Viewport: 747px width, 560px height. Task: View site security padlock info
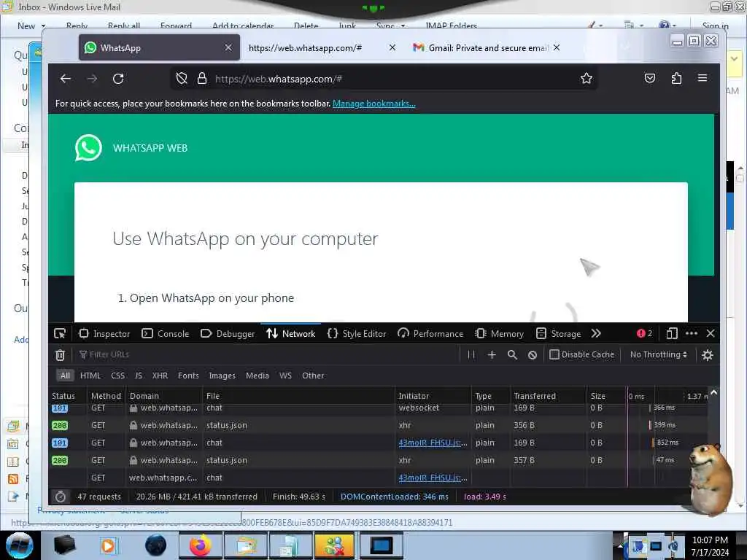tap(202, 79)
